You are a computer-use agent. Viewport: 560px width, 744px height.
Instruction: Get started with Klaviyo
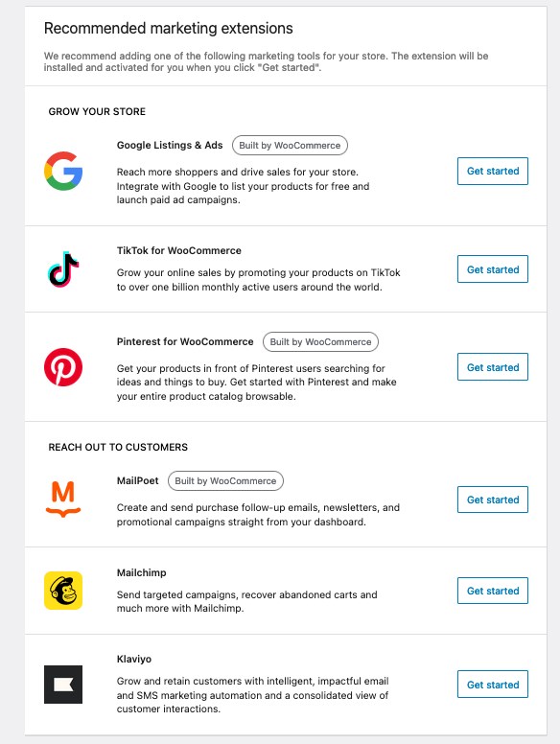(x=493, y=685)
